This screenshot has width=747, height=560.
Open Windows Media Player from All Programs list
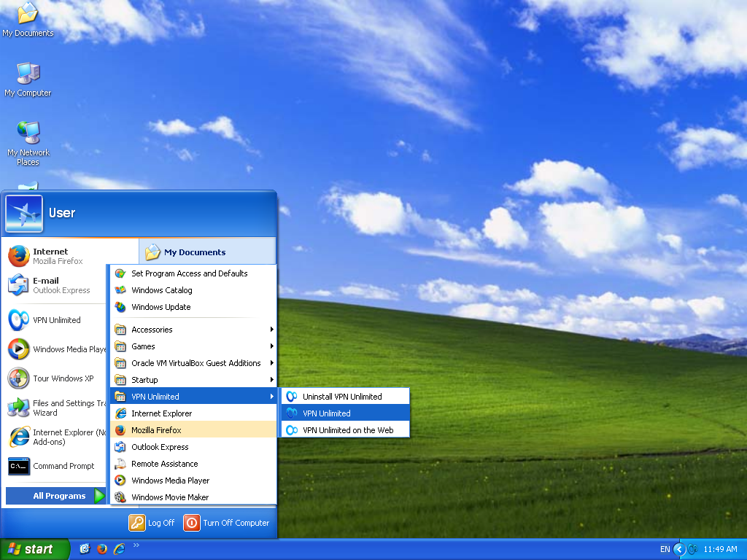coord(193,480)
